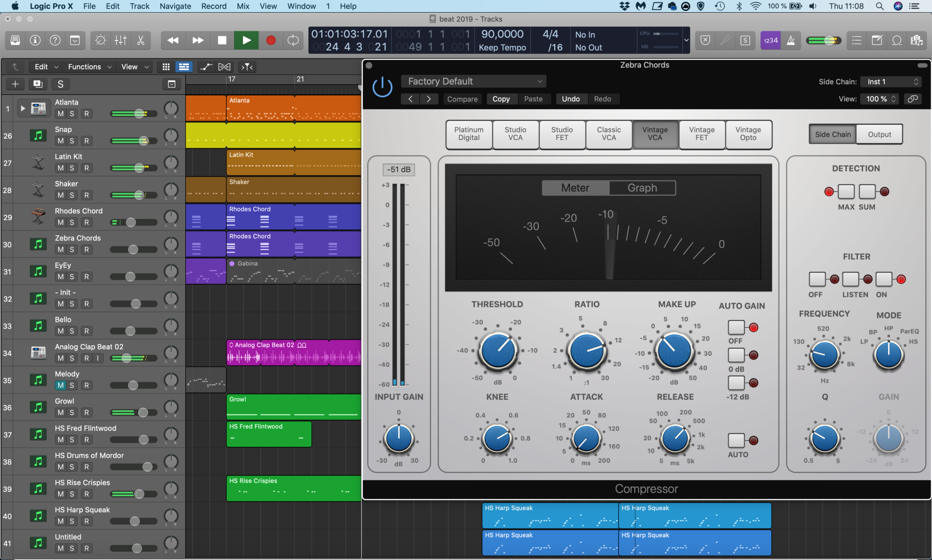Add a new track with plus button
This screenshot has height=560, width=932.
[x=15, y=84]
